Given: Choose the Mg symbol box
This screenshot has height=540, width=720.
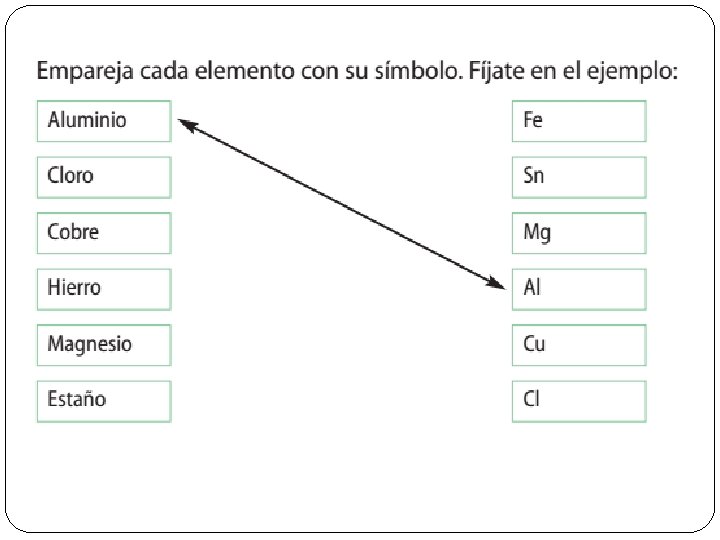Looking at the screenshot, I should tap(578, 233).
